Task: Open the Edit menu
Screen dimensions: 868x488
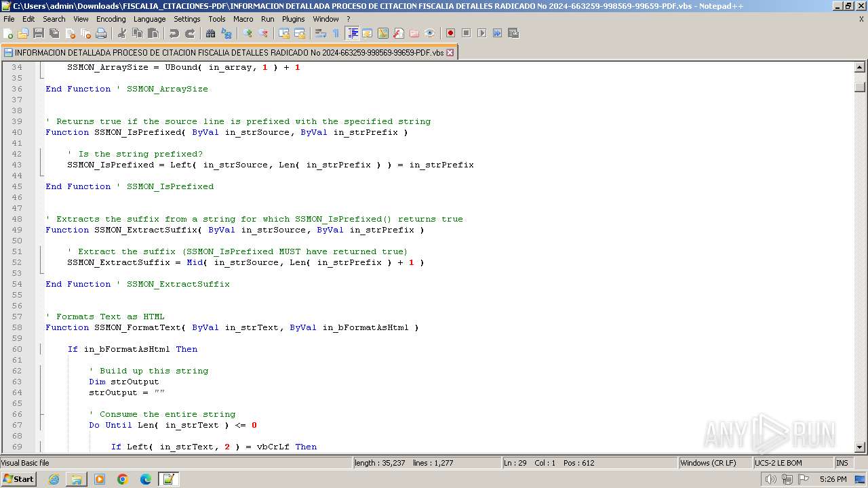Action: point(28,19)
